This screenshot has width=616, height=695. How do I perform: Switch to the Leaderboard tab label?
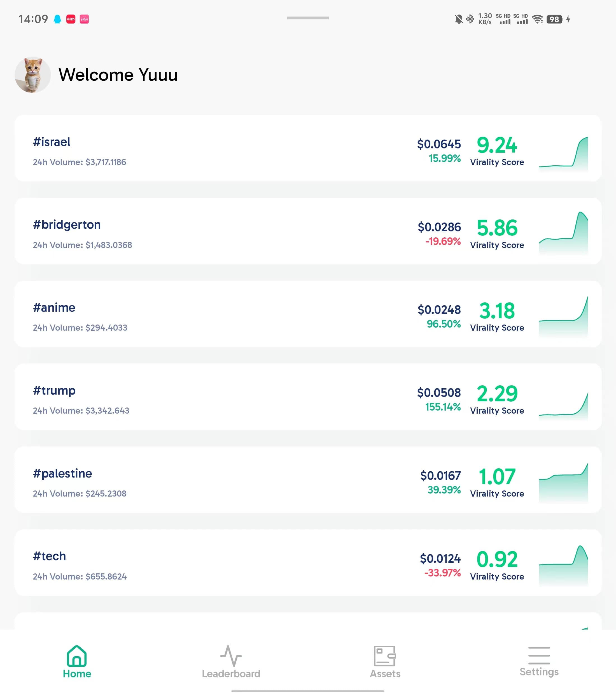[231, 674]
